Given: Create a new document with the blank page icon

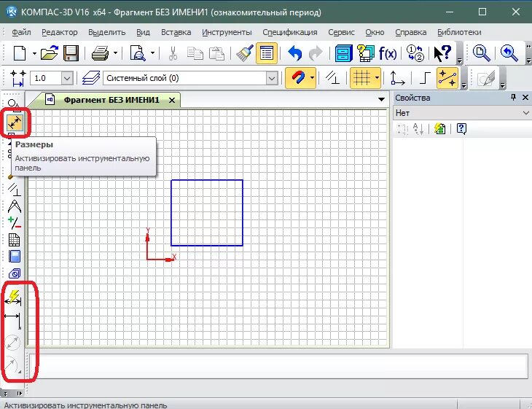Looking at the screenshot, I should (x=20, y=53).
